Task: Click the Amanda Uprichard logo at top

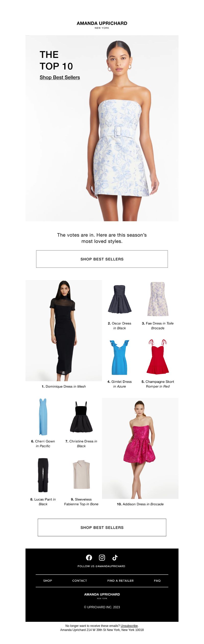Action: tap(102, 25)
